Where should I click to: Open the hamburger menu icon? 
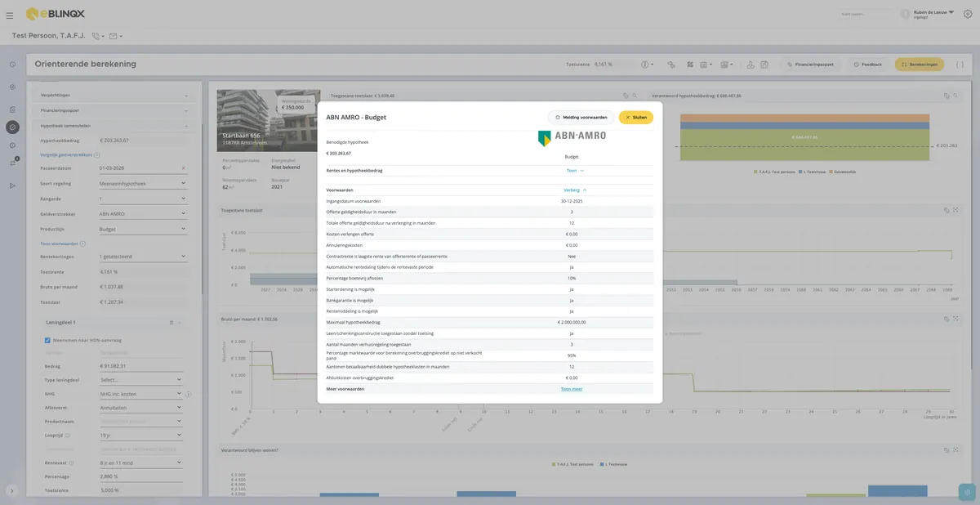click(x=9, y=14)
